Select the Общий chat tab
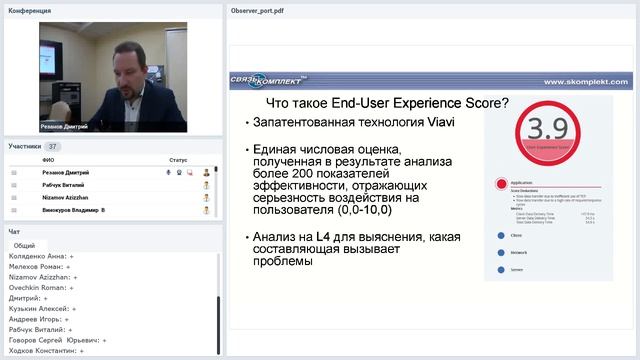The width and height of the screenshot is (640, 360). 24,246
